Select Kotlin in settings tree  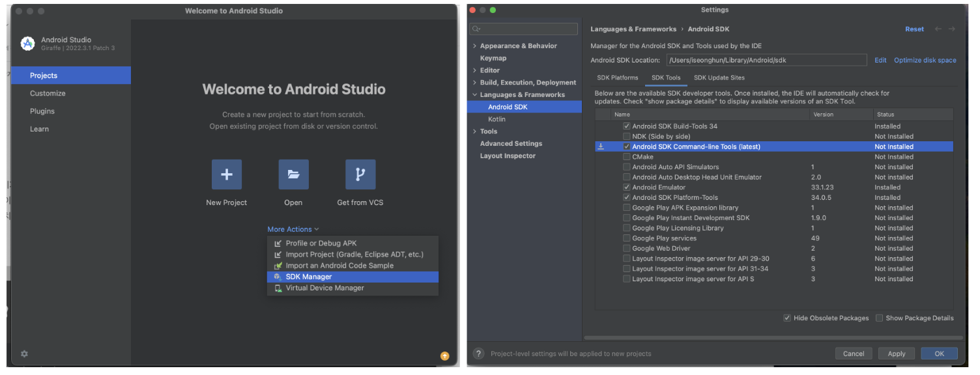tap(525, 119)
